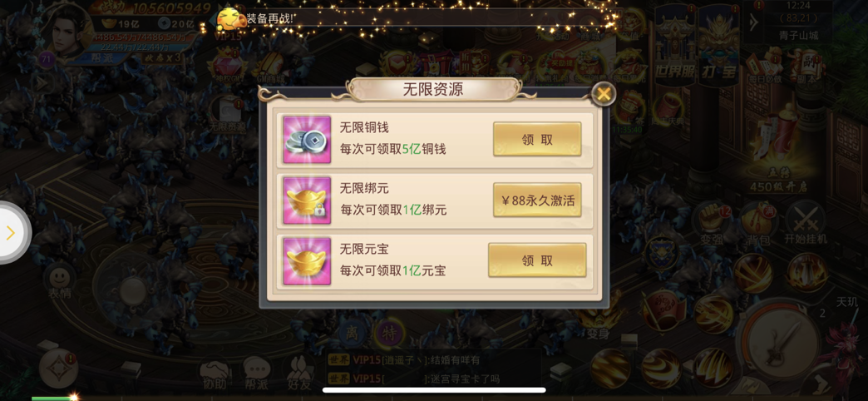Claim the unlimited 元宝 reward

[x=537, y=260]
